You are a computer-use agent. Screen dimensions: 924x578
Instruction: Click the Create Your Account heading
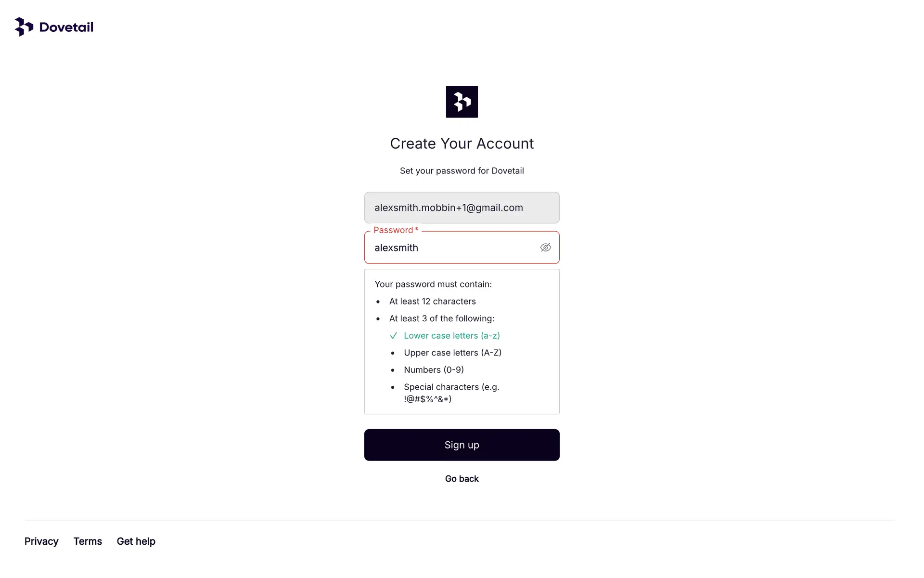tap(462, 144)
